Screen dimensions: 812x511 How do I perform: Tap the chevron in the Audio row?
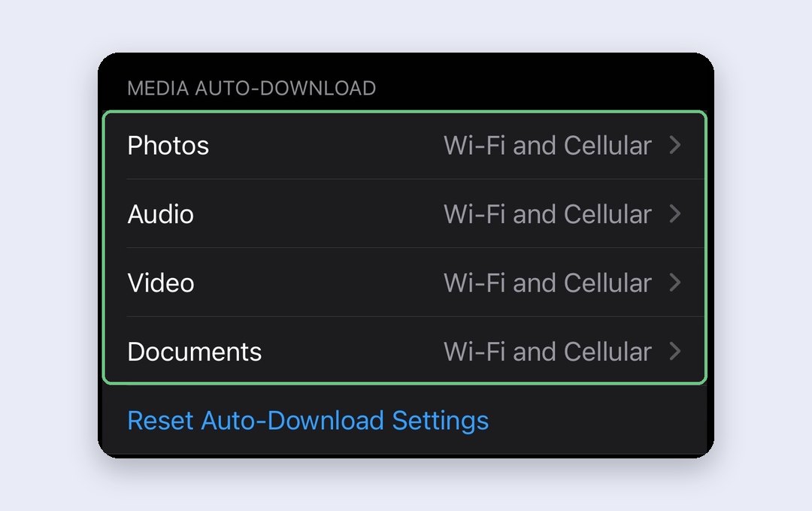(674, 214)
